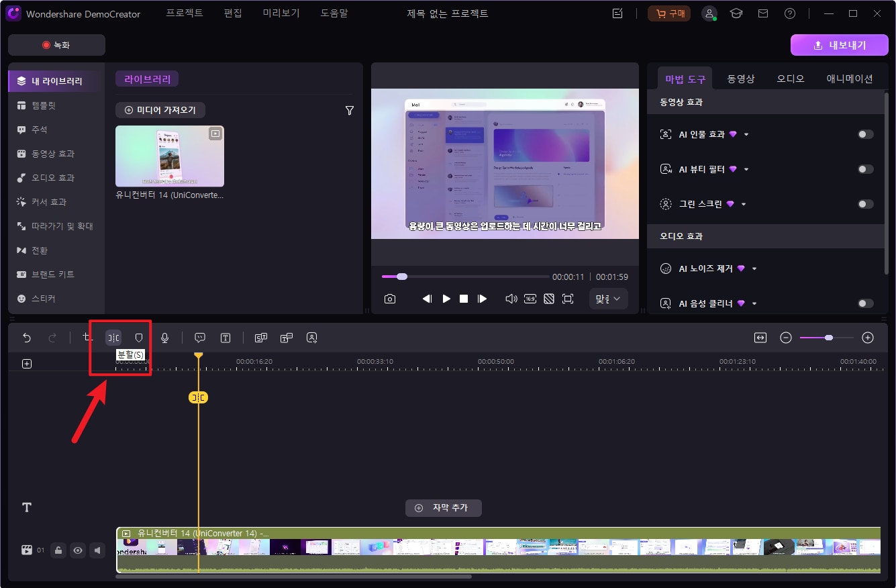Image resolution: width=896 pixels, height=588 pixels.
Task: Open the notes icon in title bar
Action: click(x=618, y=13)
